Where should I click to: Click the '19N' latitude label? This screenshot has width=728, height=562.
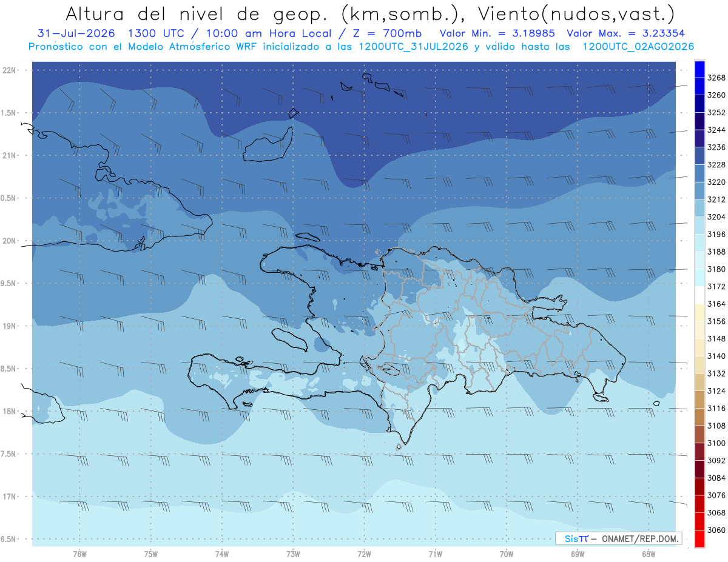tap(10, 326)
